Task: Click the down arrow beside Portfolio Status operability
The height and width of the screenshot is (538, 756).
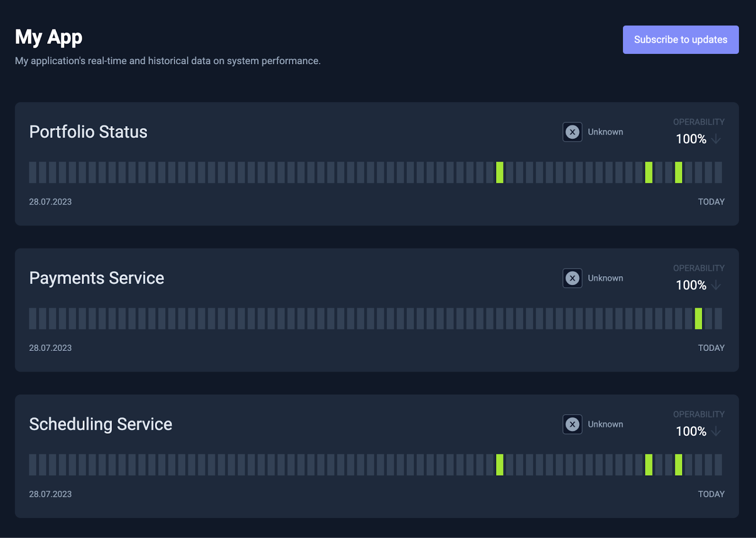Action: click(716, 139)
